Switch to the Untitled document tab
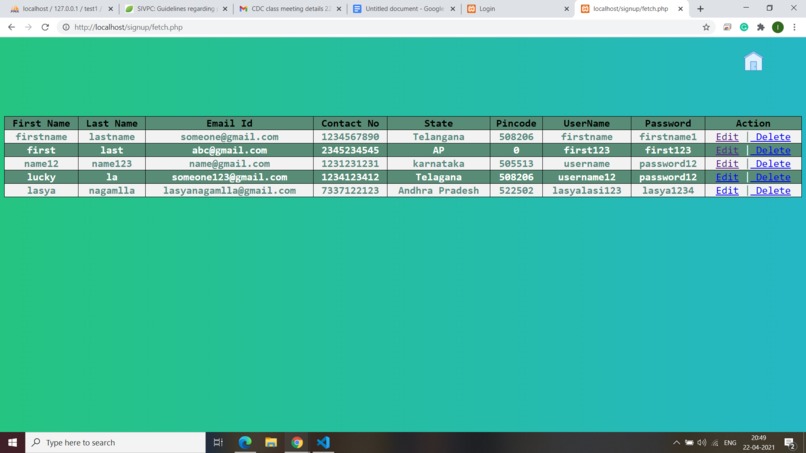806x453 pixels. pyautogui.click(x=404, y=9)
